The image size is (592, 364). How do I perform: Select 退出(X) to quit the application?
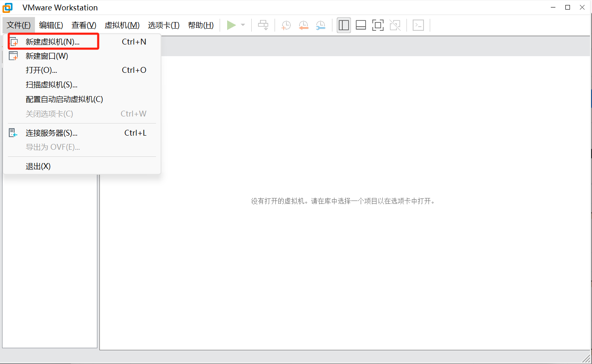tap(82, 166)
